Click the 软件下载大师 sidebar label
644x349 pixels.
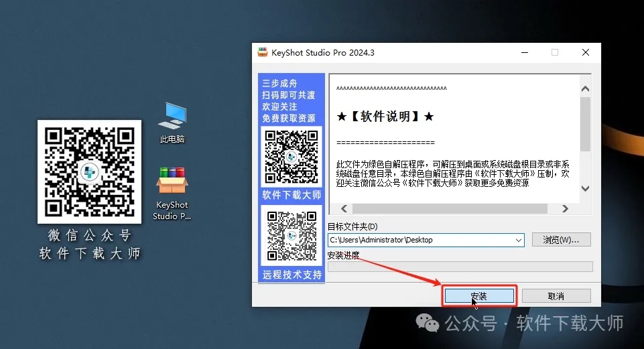click(x=292, y=195)
